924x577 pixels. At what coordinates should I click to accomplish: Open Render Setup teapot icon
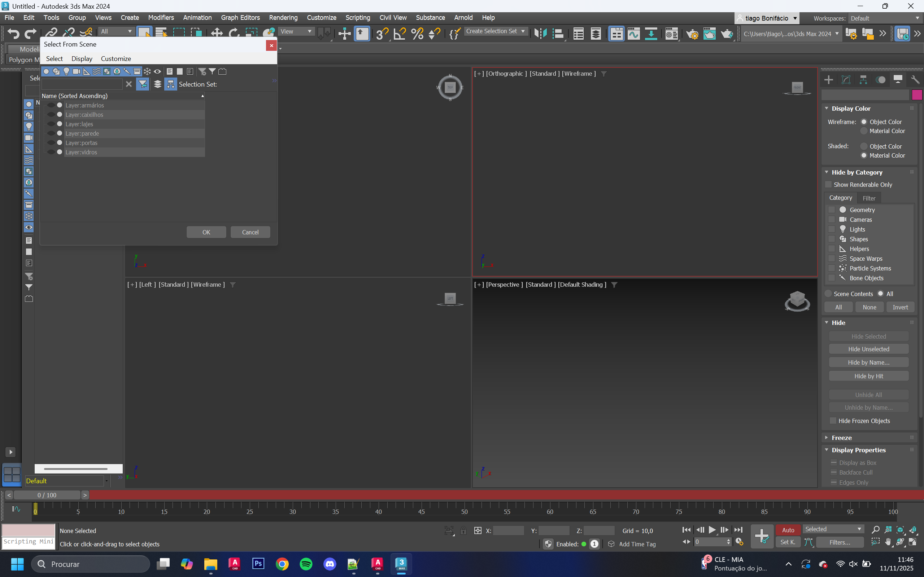click(x=692, y=34)
